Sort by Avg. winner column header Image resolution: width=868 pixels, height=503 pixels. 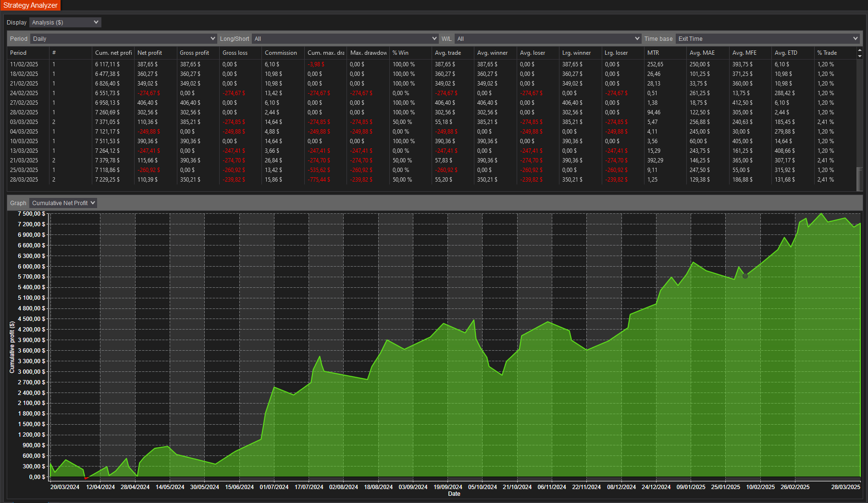click(496, 53)
